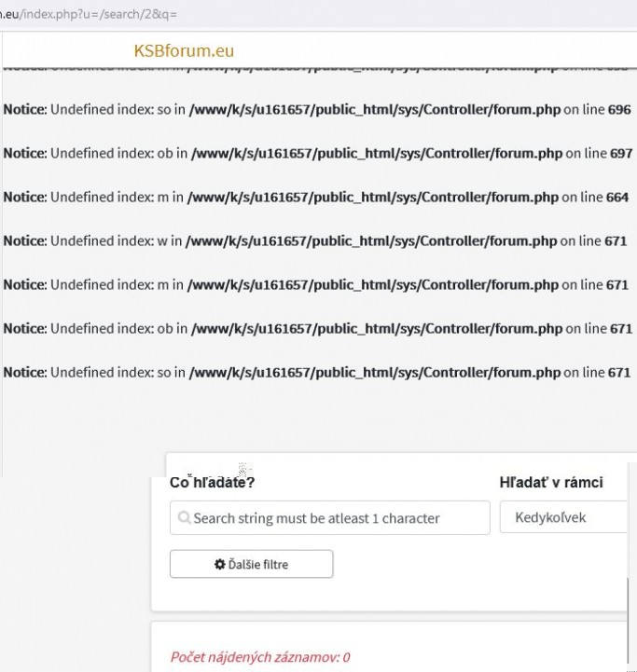Click the bold line number 664
The image size is (637, 672).
pos(616,197)
